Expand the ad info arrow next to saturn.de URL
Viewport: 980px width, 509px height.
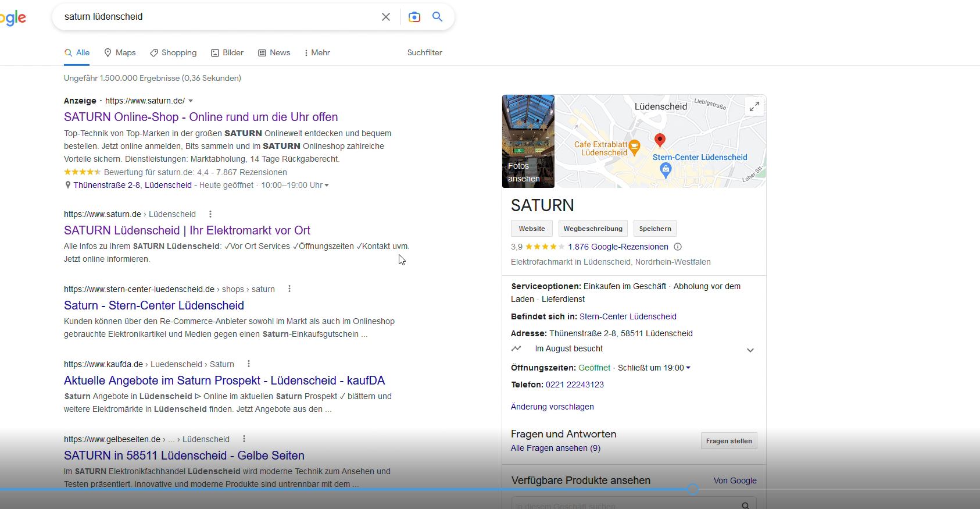pyautogui.click(x=191, y=101)
